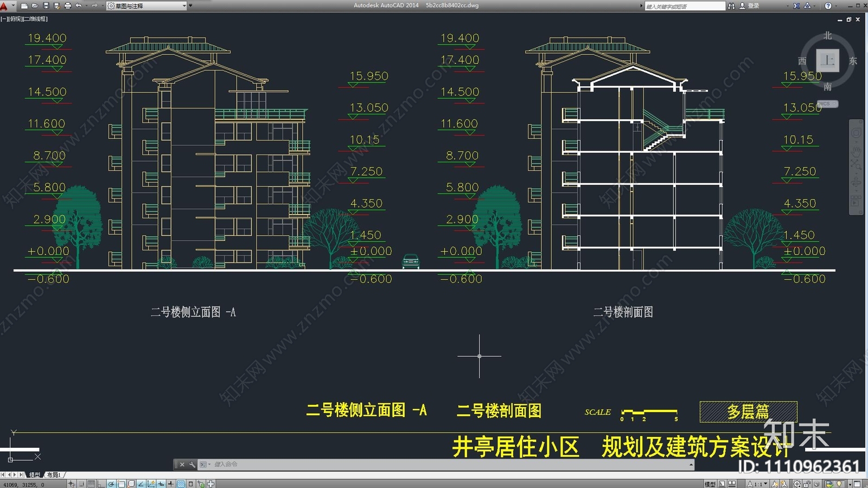Toggle Lineweight display in status bar

tap(170, 484)
